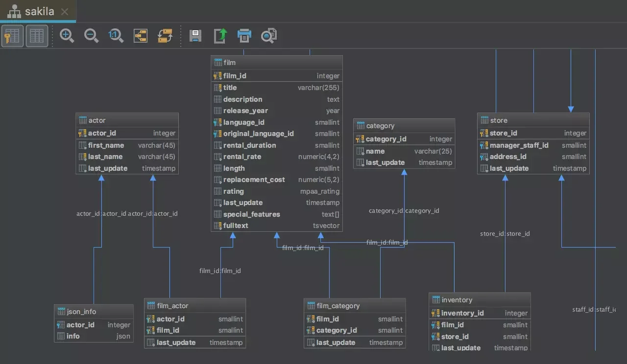627x364 pixels.
Task: Select the film_actor junction table
Action: point(194,305)
